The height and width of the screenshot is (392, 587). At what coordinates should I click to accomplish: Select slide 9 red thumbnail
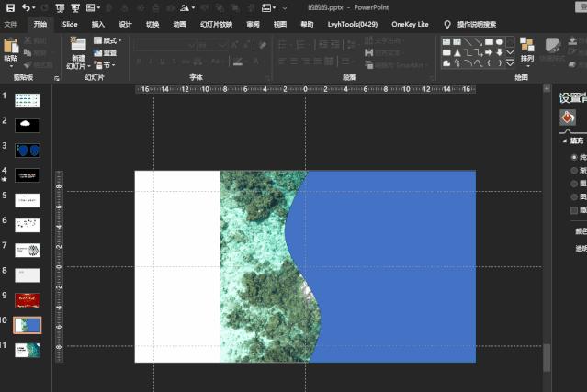(x=28, y=299)
